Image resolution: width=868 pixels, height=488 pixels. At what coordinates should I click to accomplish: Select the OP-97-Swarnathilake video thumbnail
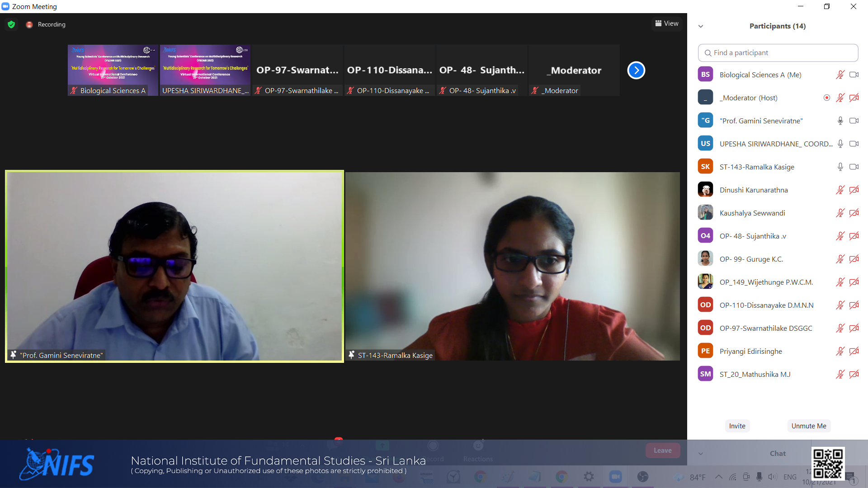tap(297, 70)
